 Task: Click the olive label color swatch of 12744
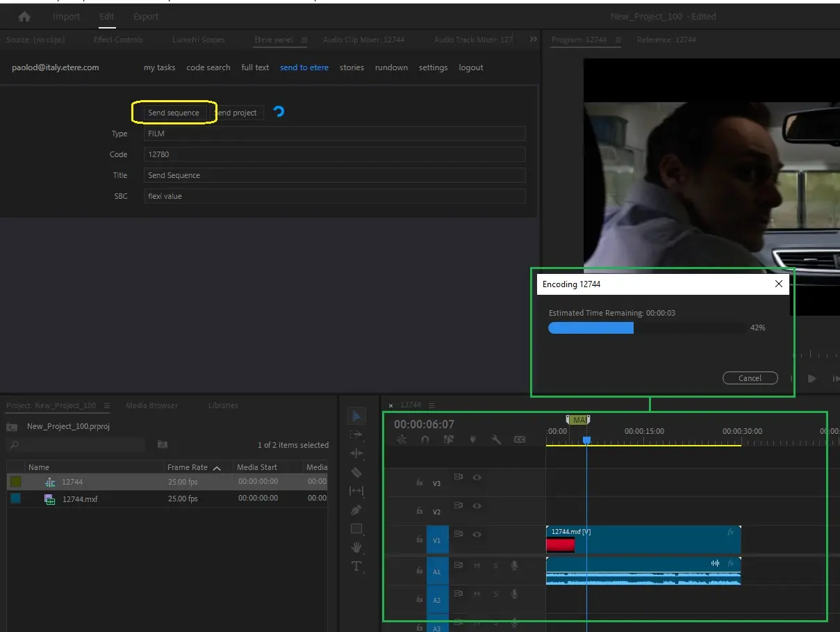click(x=15, y=482)
